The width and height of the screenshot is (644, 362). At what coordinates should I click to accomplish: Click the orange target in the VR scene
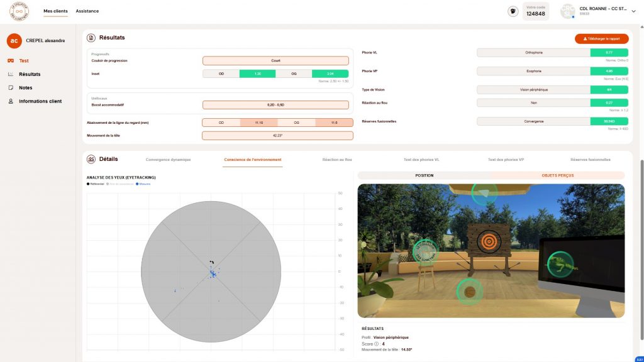point(487,240)
